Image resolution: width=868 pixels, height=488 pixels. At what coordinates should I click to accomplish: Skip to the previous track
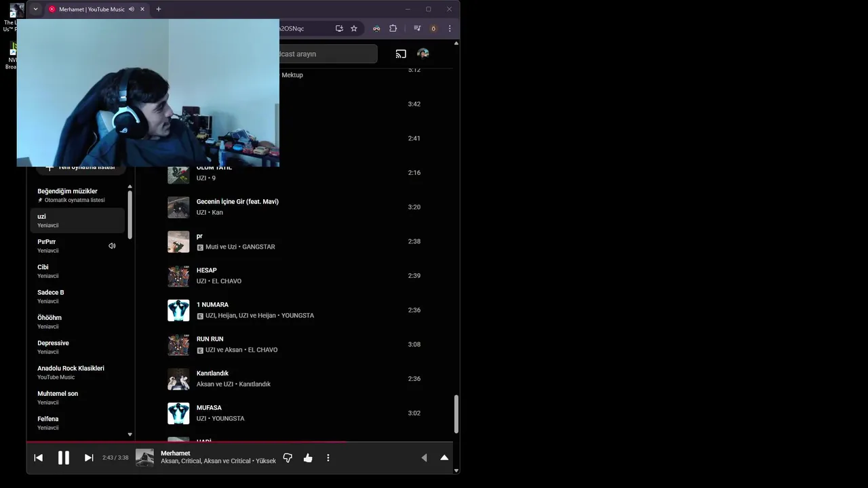pyautogui.click(x=39, y=457)
